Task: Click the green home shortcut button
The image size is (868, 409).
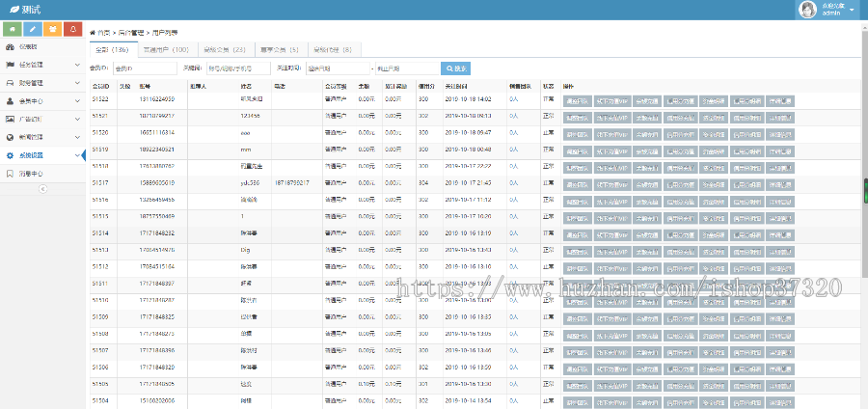Action: click(11, 30)
